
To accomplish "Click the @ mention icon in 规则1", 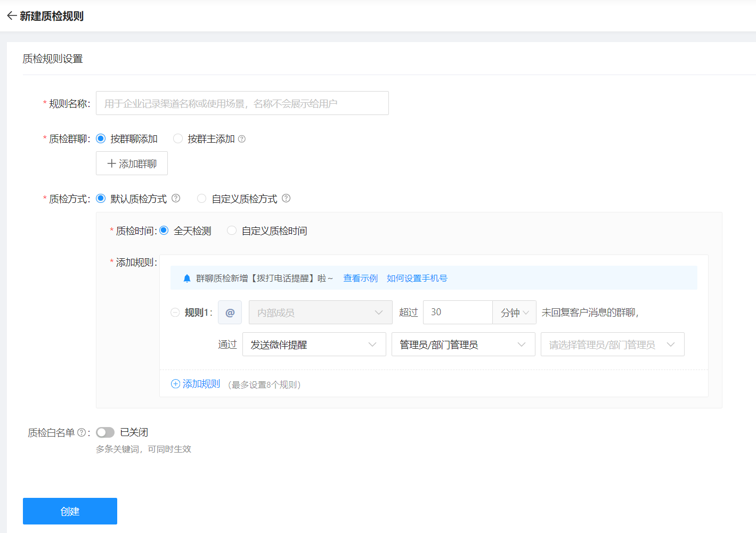I will (230, 313).
